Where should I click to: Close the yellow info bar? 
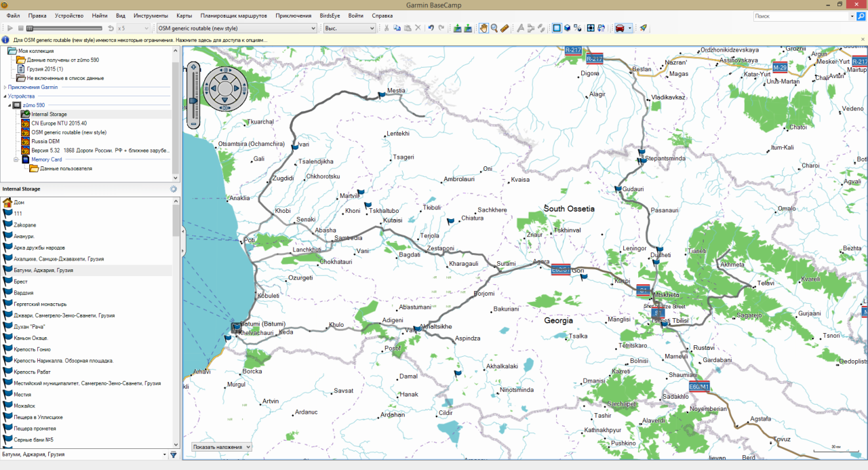click(863, 40)
